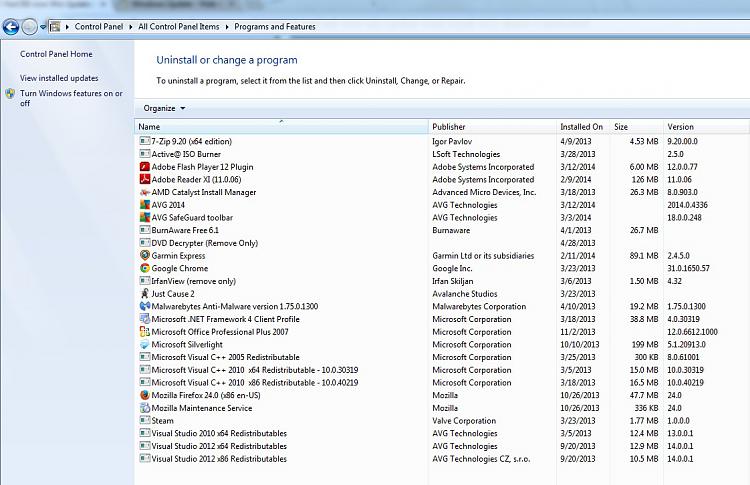
Task: Click the Programs and Features breadcrumb
Action: click(x=275, y=27)
